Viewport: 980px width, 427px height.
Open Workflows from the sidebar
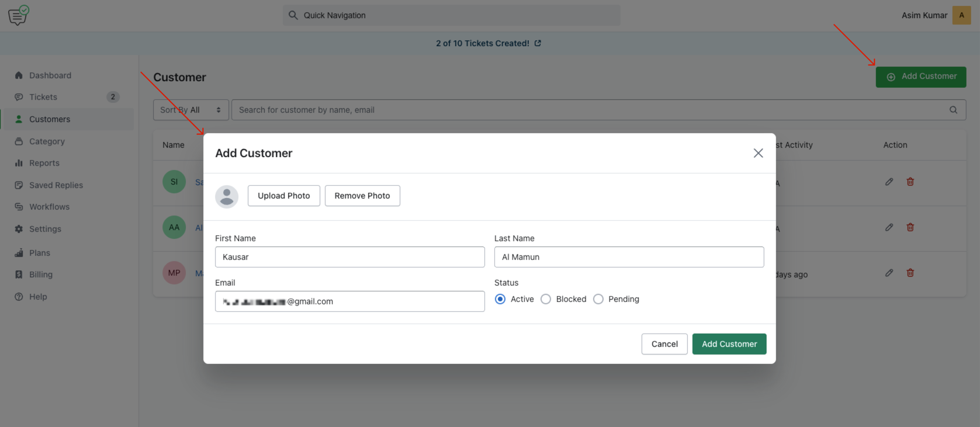coord(49,207)
